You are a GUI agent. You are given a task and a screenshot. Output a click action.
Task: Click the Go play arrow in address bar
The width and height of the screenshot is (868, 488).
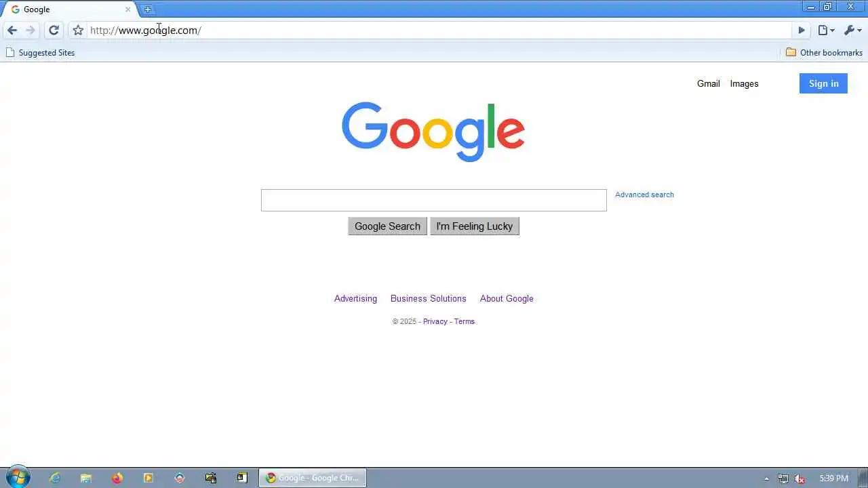[x=802, y=30]
